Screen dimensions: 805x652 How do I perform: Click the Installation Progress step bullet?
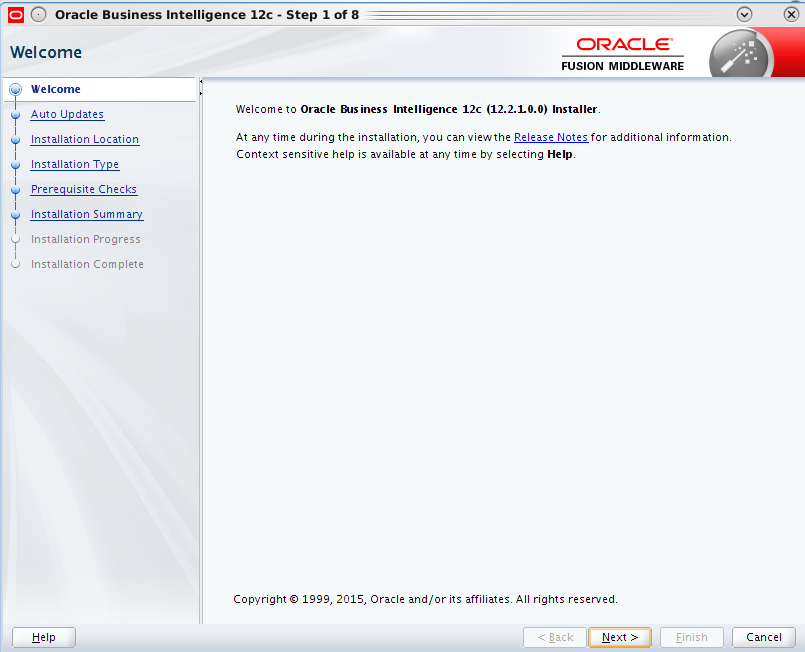click(15, 239)
